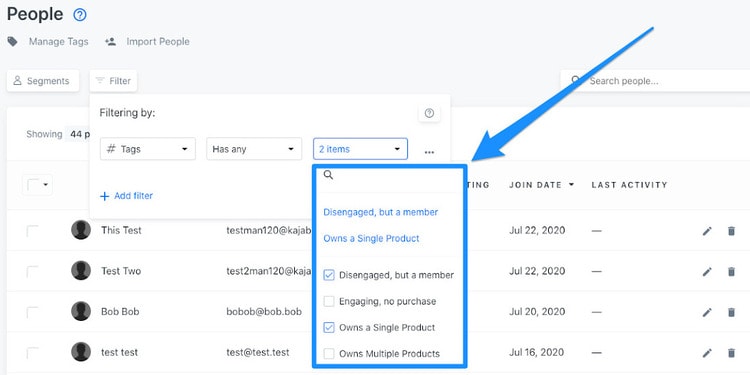Select the test test row checkbox
Viewport: 750px width, 375px height.
point(33,353)
